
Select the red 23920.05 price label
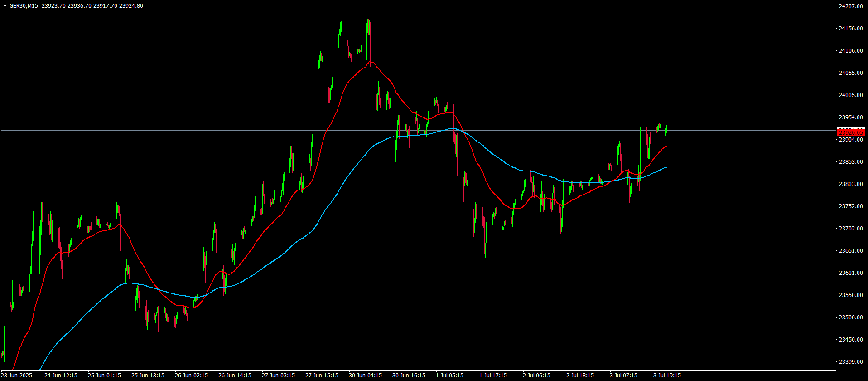point(851,132)
